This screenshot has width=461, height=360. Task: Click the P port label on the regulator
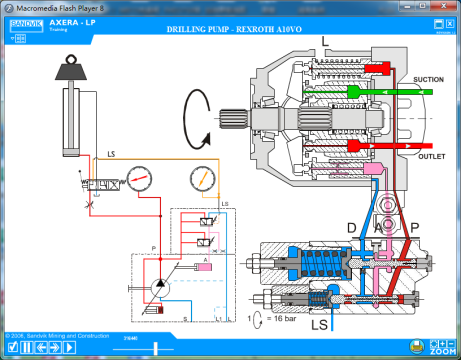click(414, 228)
